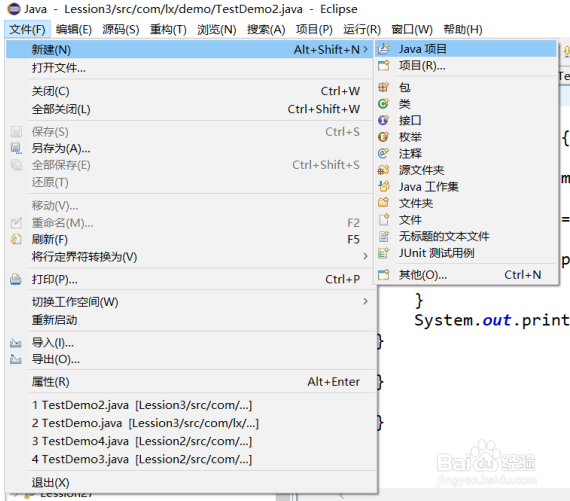Click the 另存为 save-as icon
570x501 pixels.
(16, 148)
